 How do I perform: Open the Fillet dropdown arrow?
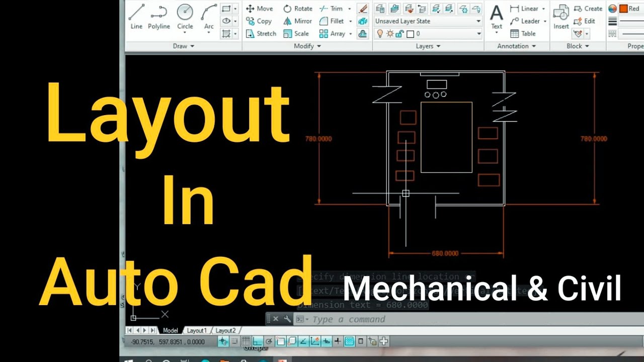(x=350, y=21)
